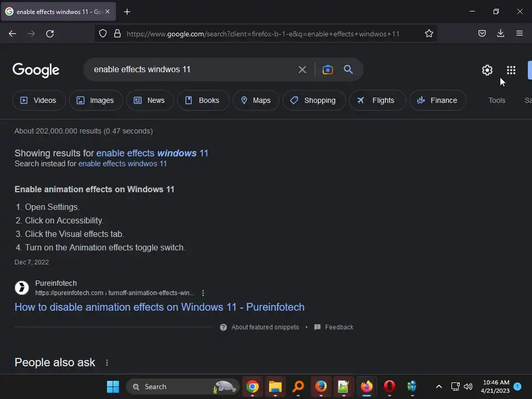Click the Windows taskbar Search box
This screenshot has height=399, width=532.
click(183, 387)
